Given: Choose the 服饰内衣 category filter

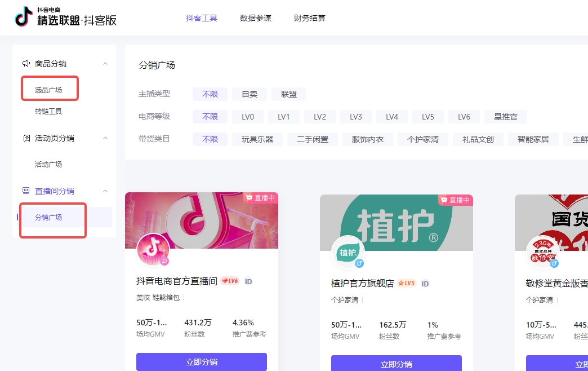Looking at the screenshot, I should (367, 139).
